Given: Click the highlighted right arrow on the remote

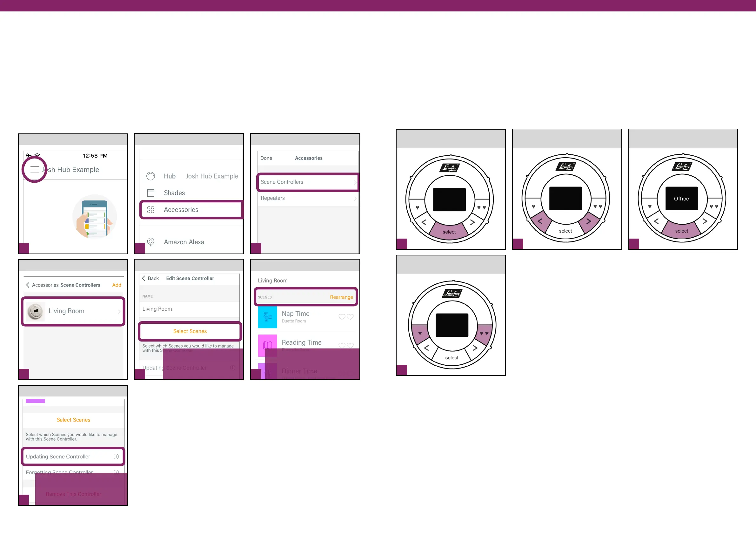Looking at the screenshot, I should coord(589,221).
